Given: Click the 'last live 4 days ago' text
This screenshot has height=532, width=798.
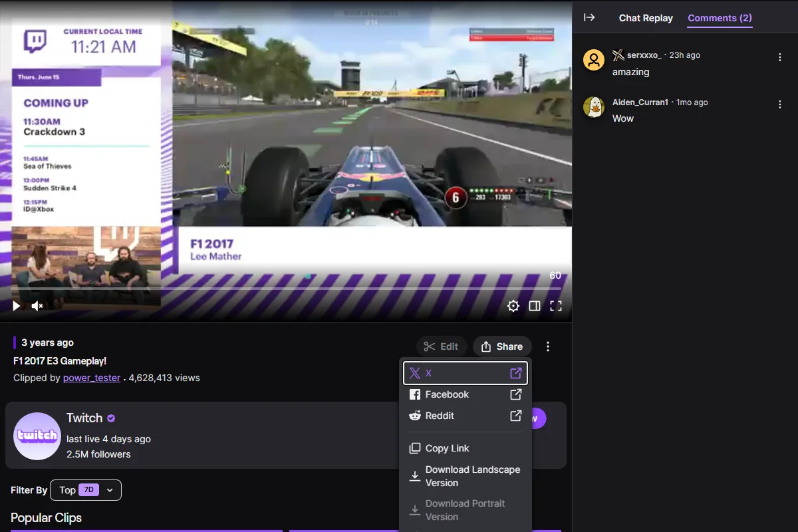Looking at the screenshot, I should point(108,439).
